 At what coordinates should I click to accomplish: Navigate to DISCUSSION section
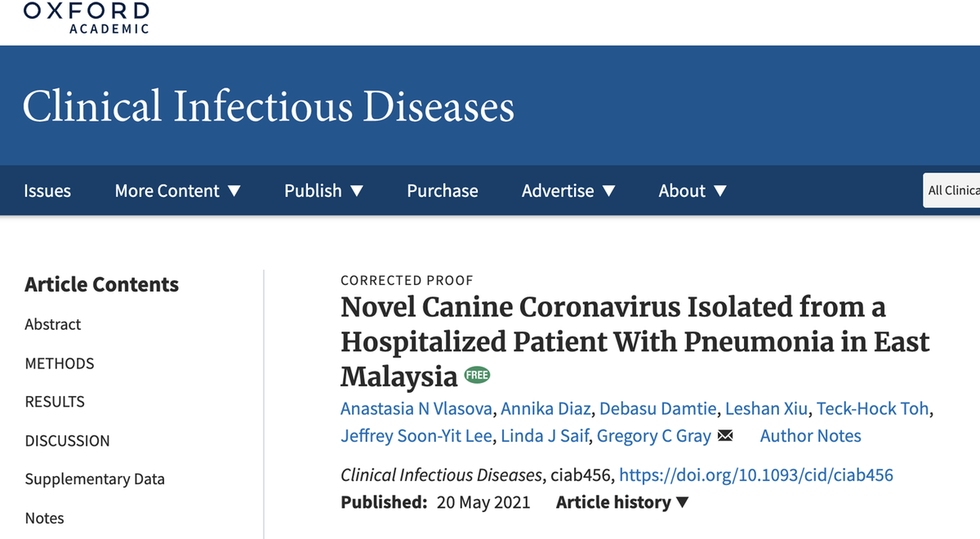point(67,441)
